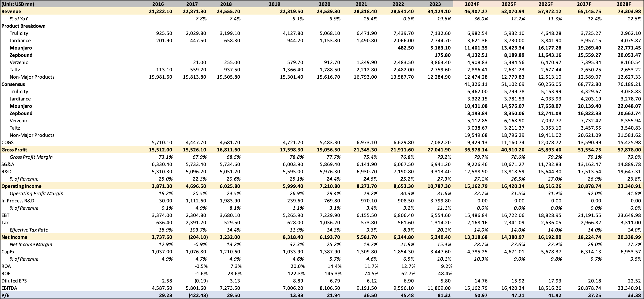
Task: Click the SG&A row label
Action: click(8, 164)
